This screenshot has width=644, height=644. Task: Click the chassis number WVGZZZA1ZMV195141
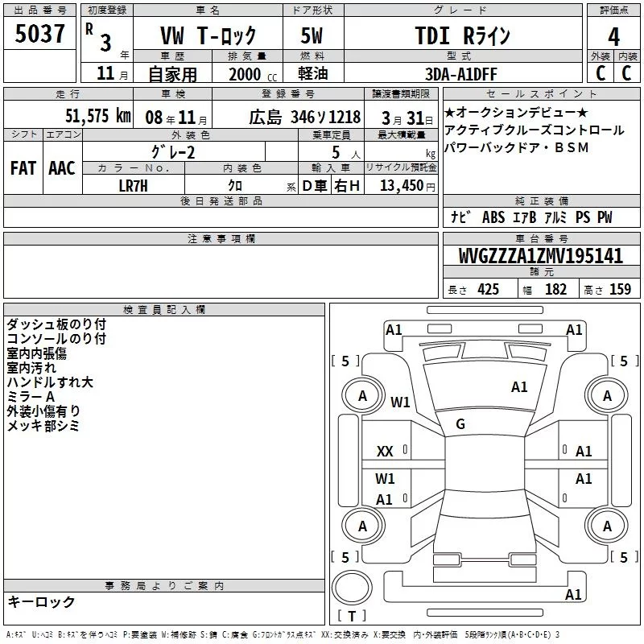[541, 257]
